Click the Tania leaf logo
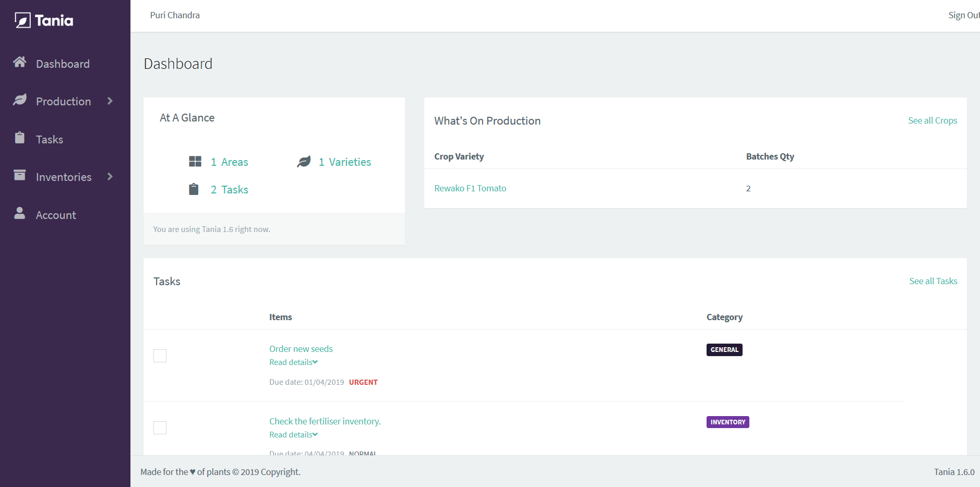980x487 pixels. pos(21,20)
